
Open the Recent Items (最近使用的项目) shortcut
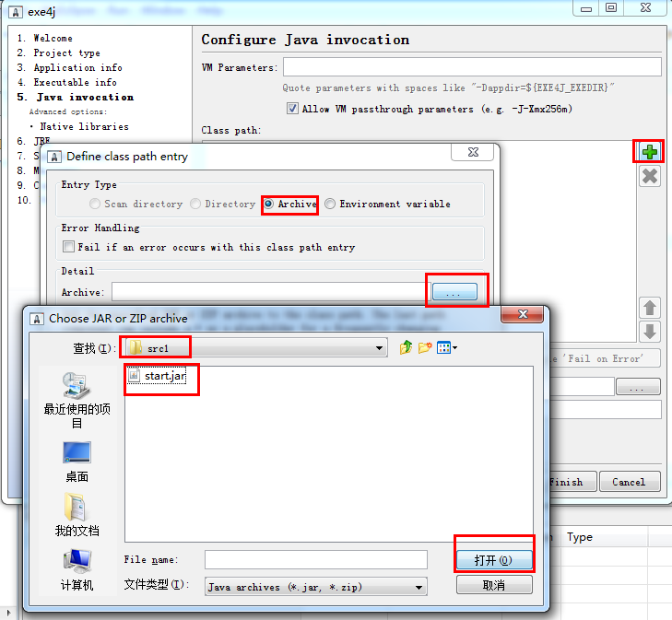77,401
